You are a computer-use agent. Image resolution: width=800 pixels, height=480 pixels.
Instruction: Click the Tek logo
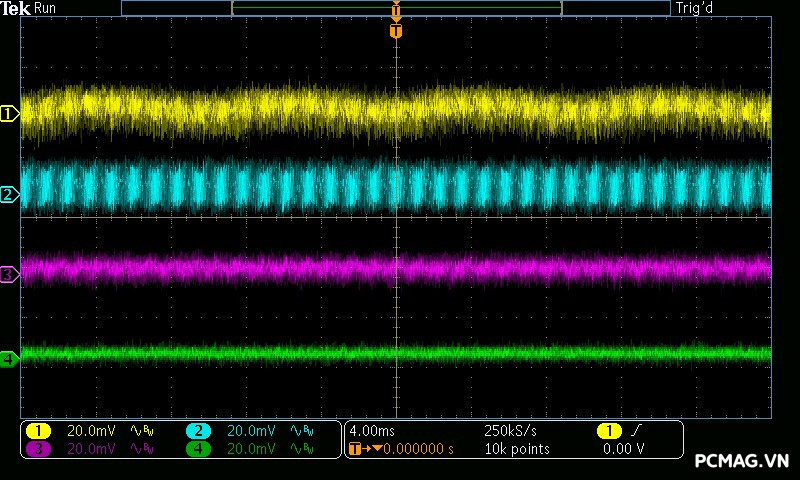pos(16,8)
